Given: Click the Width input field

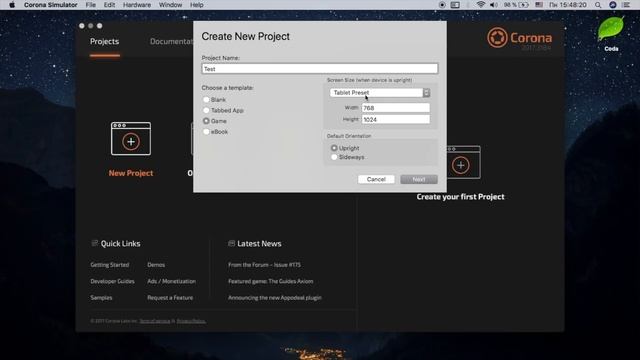Looking at the screenshot, I should [396, 108].
